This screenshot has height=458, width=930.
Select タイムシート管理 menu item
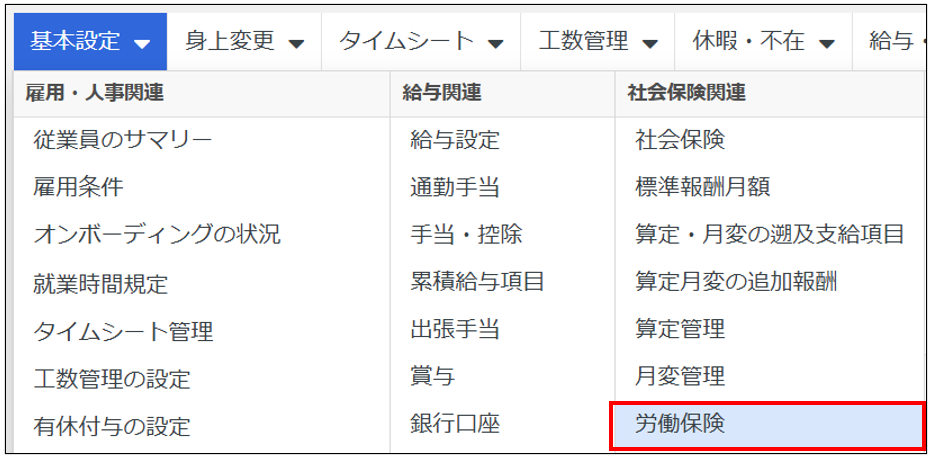[x=123, y=331]
